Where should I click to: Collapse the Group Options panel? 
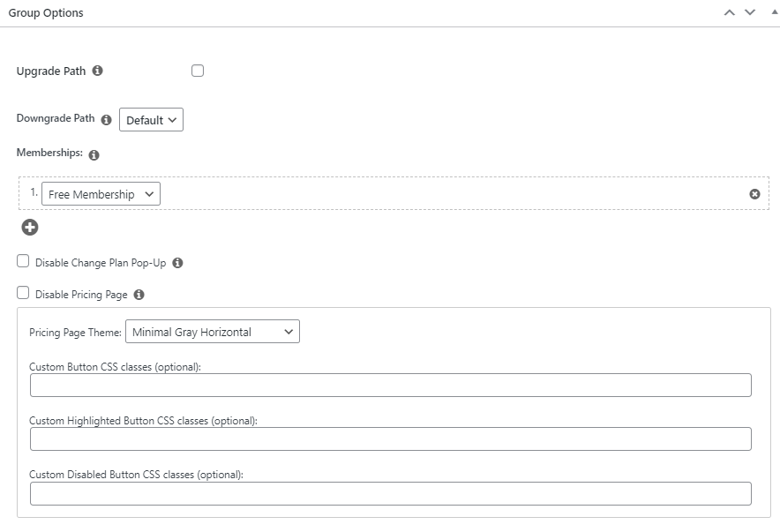pos(774,12)
